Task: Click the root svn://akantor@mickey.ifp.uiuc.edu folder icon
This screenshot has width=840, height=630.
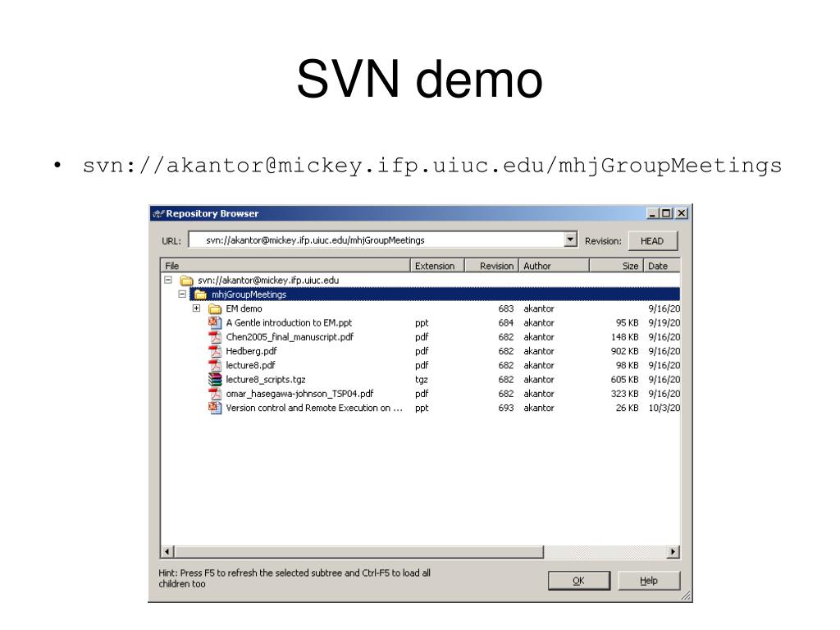Action: click(x=186, y=281)
